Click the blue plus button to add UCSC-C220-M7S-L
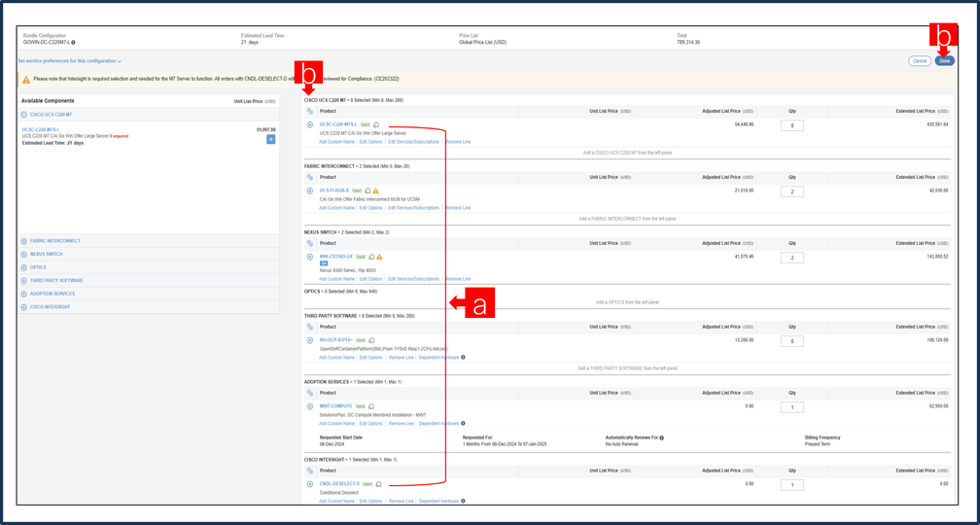Viewport: 980px width, 525px height. [x=270, y=139]
